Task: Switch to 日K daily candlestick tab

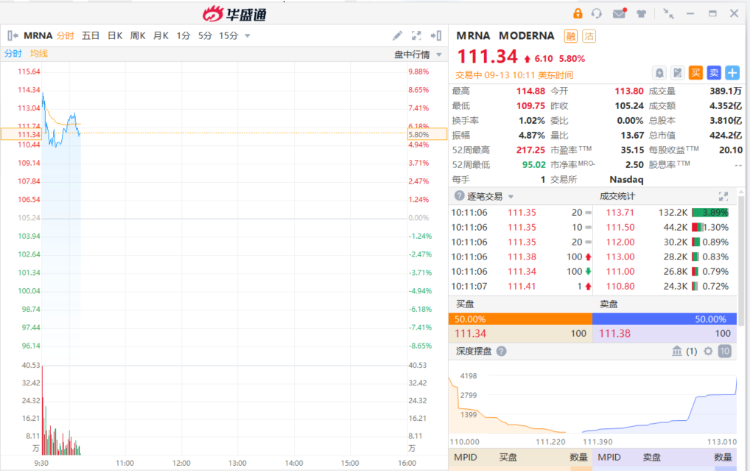Action: click(x=115, y=35)
